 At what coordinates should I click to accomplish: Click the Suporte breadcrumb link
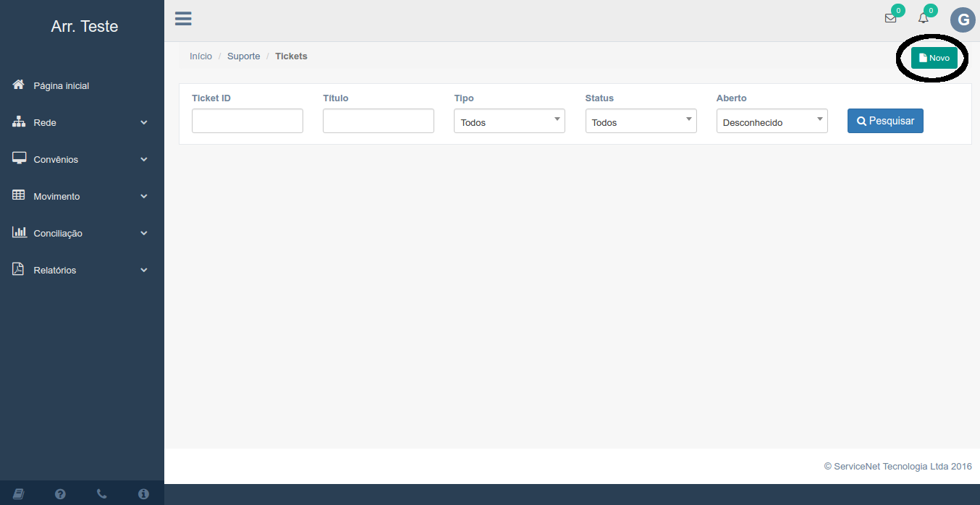point(243,56)
